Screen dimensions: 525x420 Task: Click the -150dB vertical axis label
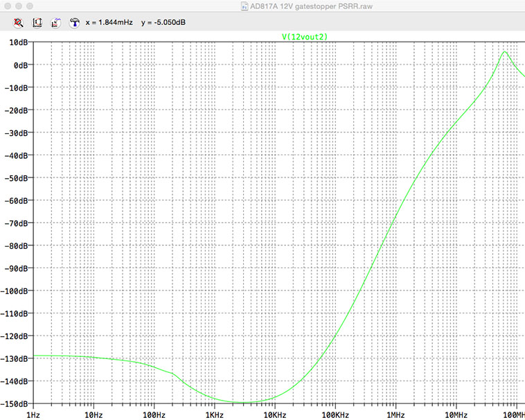[x=14, y=404]
